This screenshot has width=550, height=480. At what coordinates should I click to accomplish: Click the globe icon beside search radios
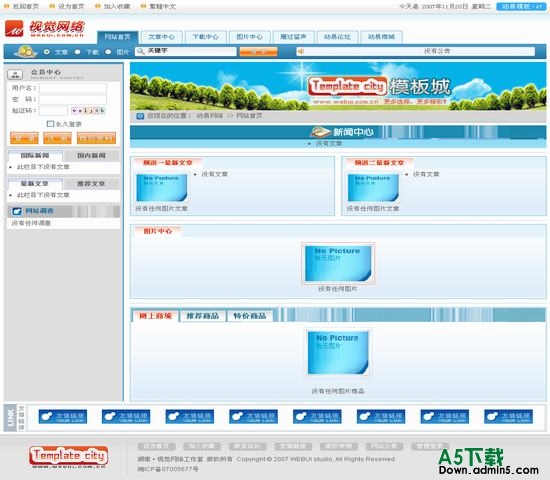coord(26,52)
